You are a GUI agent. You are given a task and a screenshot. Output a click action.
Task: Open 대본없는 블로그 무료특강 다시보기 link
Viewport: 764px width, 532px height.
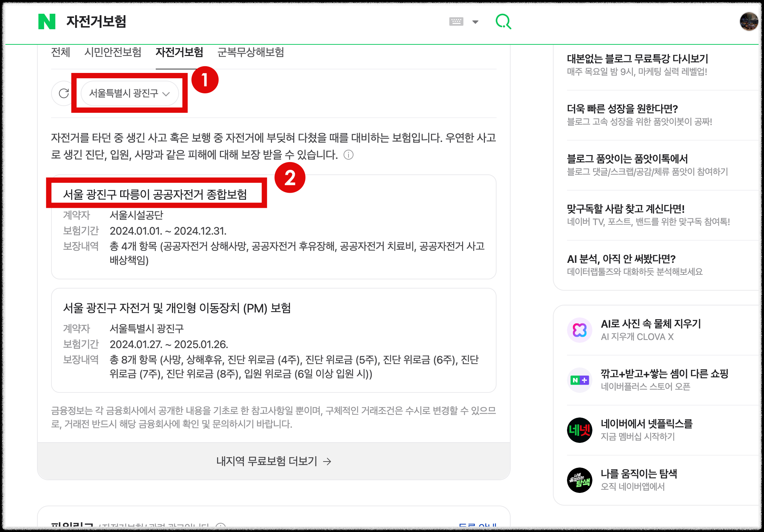[637, 58]
